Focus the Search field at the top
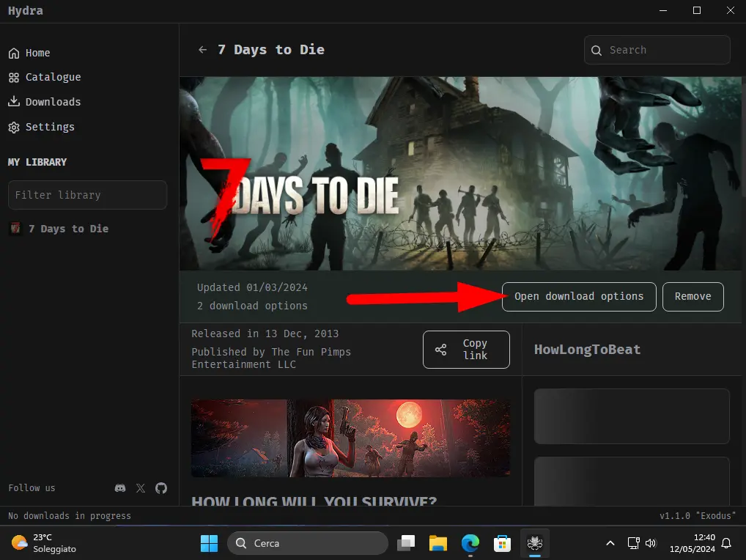The image size is (746, 560). click(x=657, y=50)
